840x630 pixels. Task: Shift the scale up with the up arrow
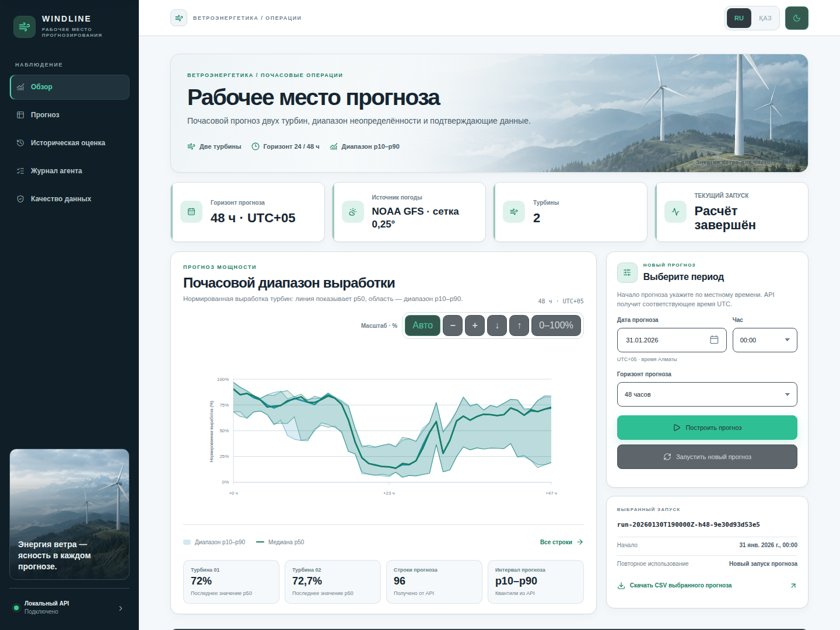519,325
